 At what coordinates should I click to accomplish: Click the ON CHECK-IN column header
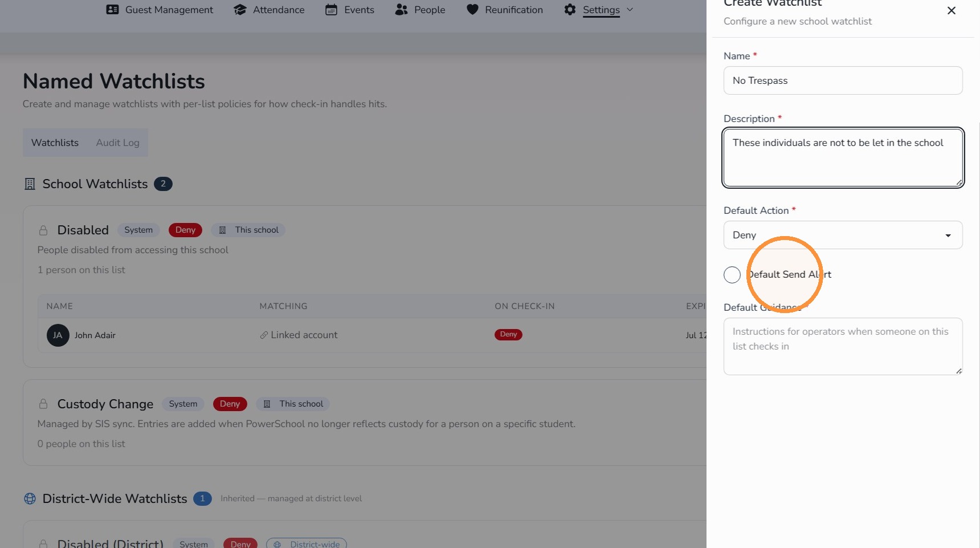click(x=525, y=306)
